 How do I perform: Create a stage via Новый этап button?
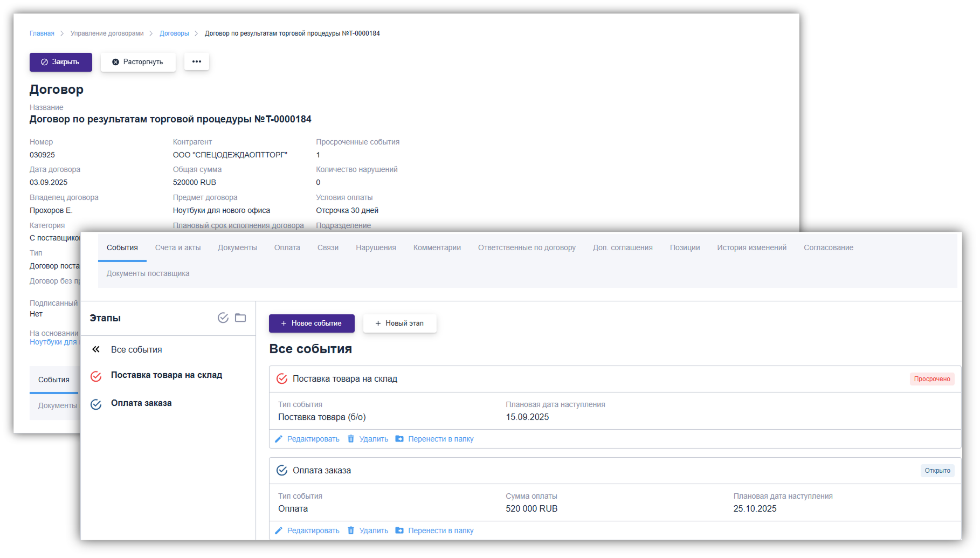tap(399, 323)
